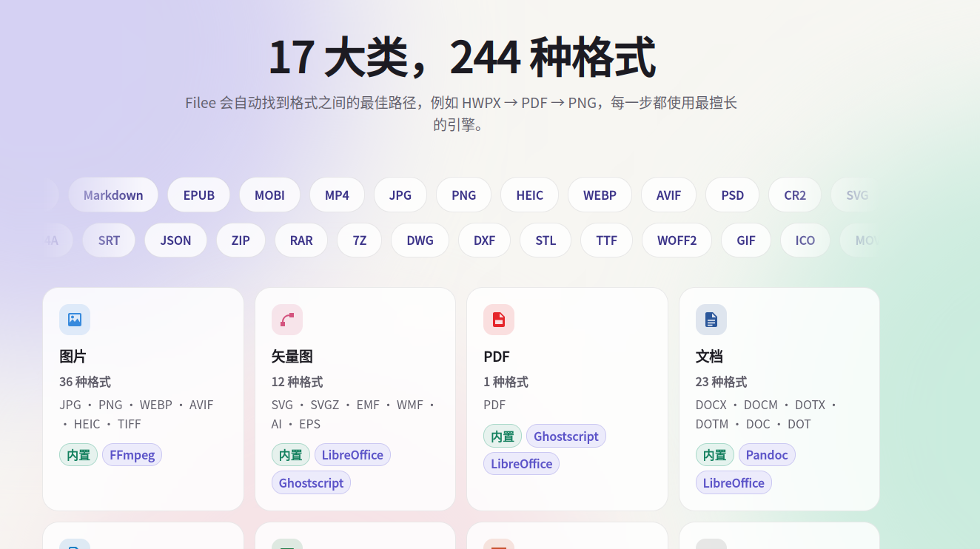Click the vector graphics category icon

(287, 320)
